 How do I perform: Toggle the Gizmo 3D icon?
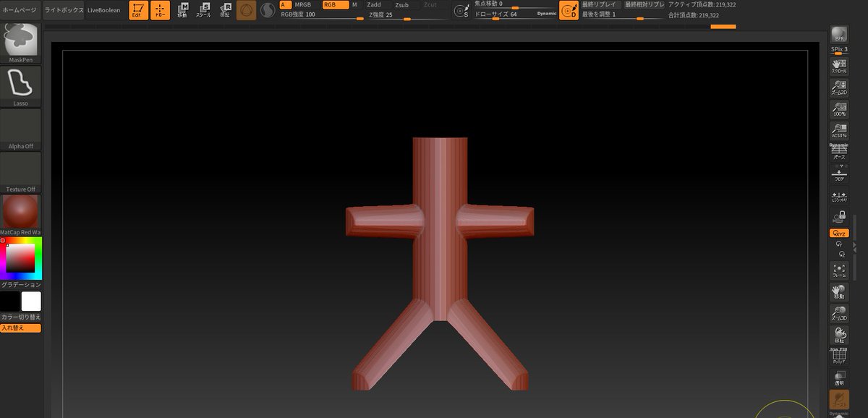tap(247, 10)
